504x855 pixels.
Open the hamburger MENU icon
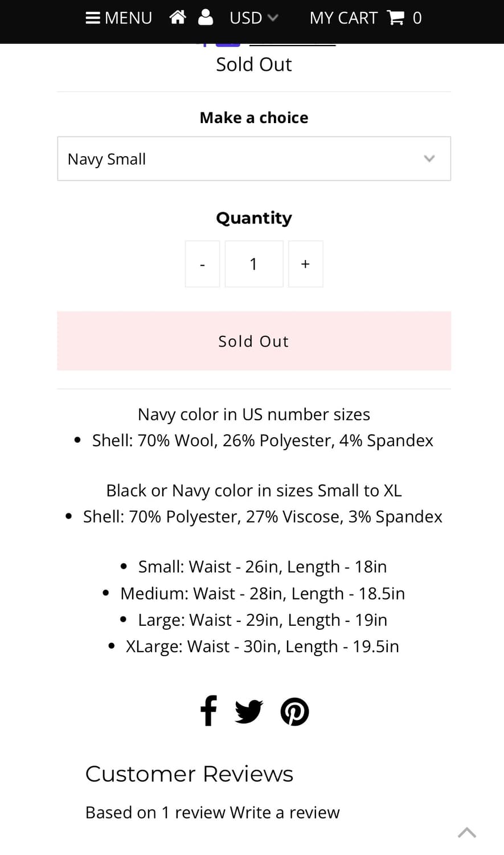pyautogui.click(x=93, y=18)
